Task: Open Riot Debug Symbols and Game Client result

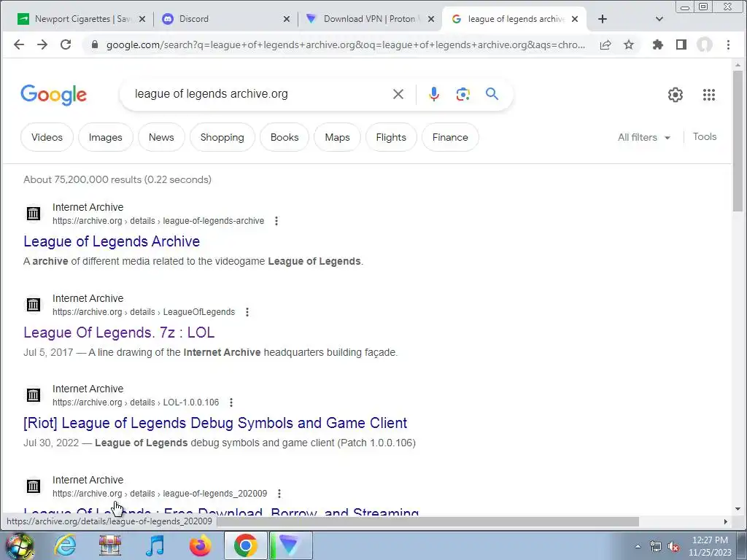Action: click(215, 423)
